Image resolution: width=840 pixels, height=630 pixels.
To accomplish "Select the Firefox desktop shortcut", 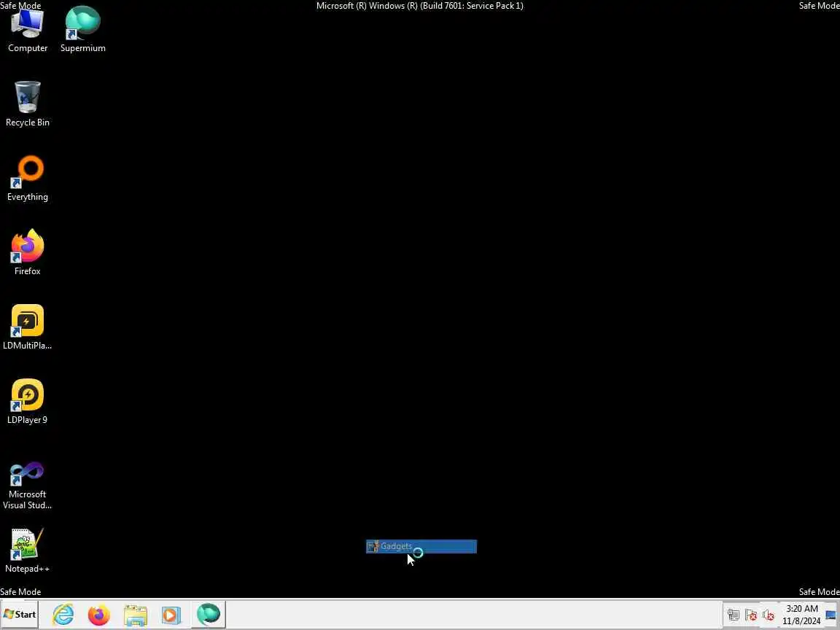I will point(27,252).
